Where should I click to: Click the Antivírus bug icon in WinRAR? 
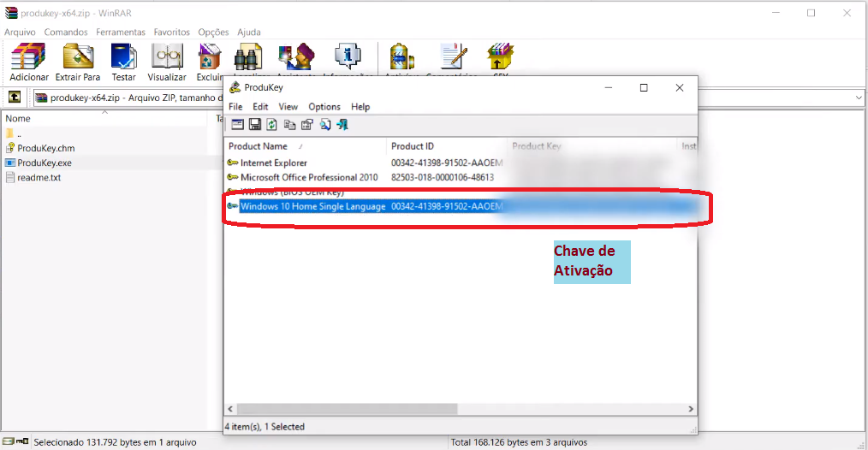(x=401, y=56)
